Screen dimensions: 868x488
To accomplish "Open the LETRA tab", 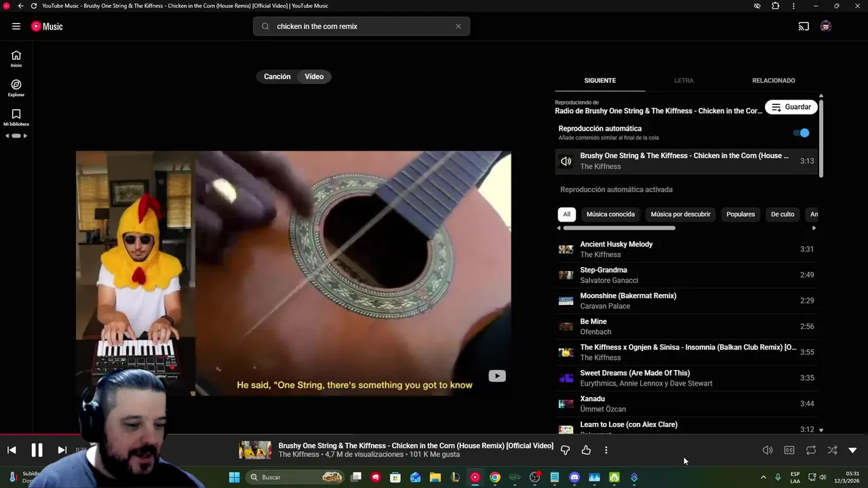I will [x=684, y=80].
